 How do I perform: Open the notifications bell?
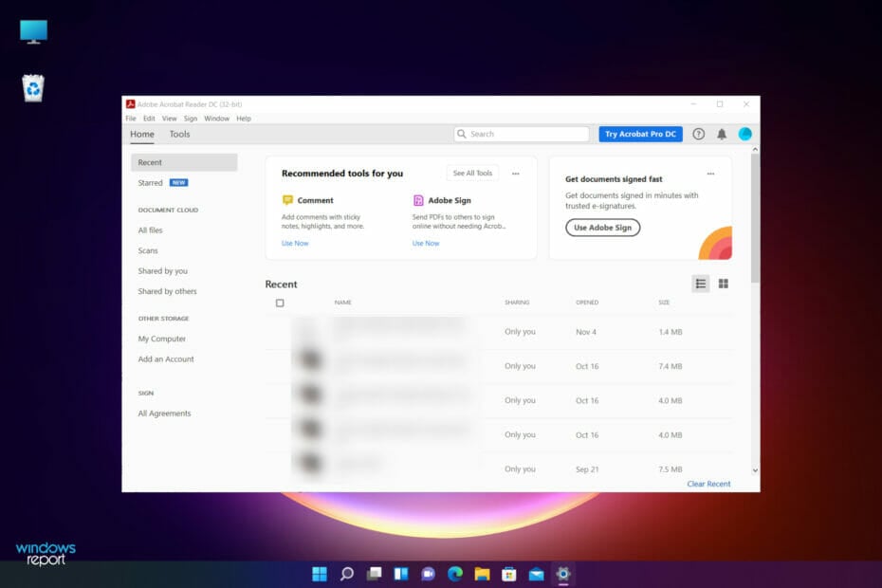click(722, 134)
